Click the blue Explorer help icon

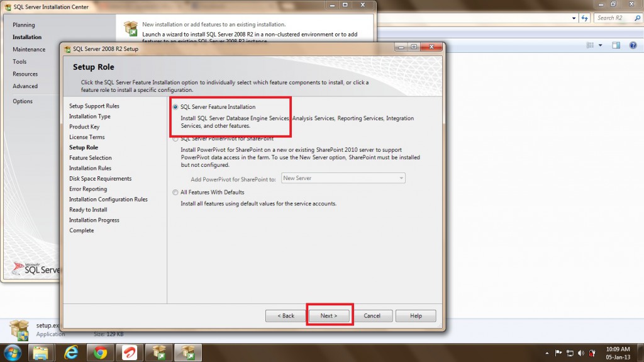click(633, 45)
